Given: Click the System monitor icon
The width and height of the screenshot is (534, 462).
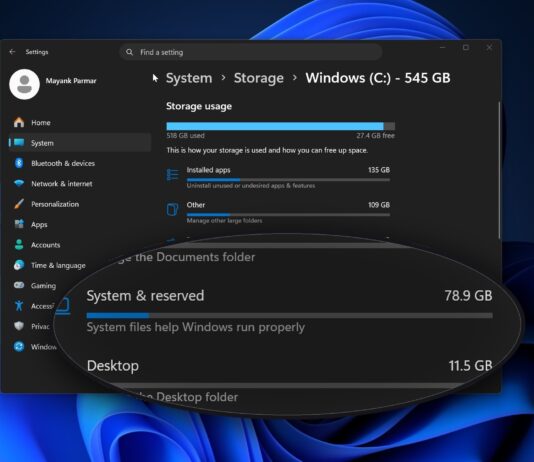Looking at the screenshot, I should pyautogui.click(x=19, y=143).
